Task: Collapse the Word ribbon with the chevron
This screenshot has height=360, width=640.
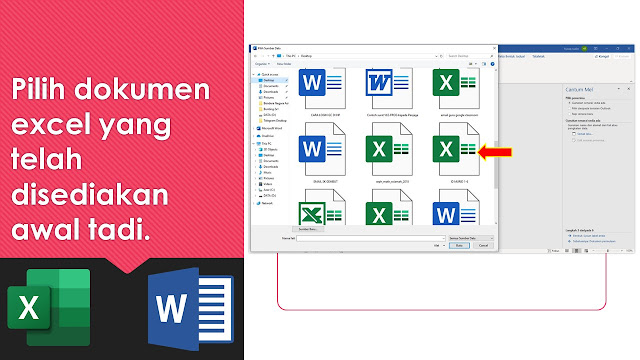Action: point(631,81)
